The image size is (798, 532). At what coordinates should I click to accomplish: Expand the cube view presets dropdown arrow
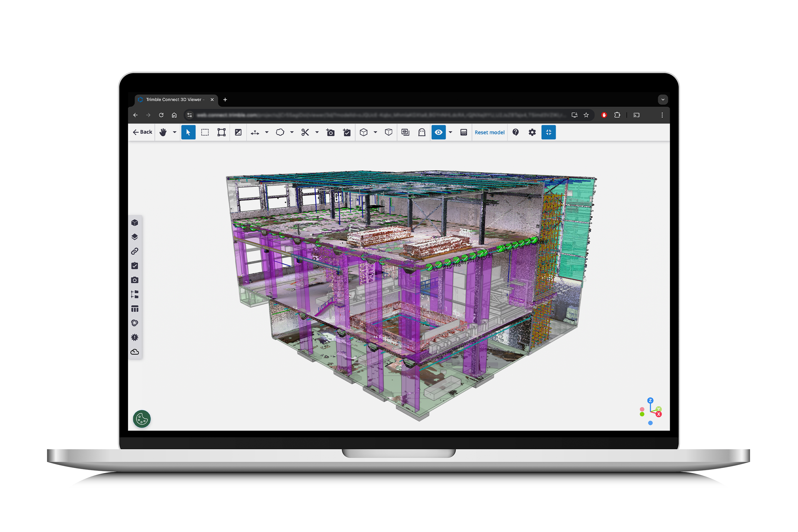376,132
